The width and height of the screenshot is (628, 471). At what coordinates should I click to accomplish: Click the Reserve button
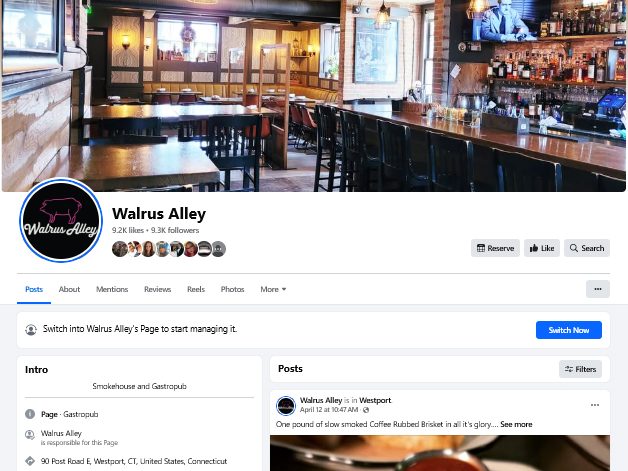(495, 248)
